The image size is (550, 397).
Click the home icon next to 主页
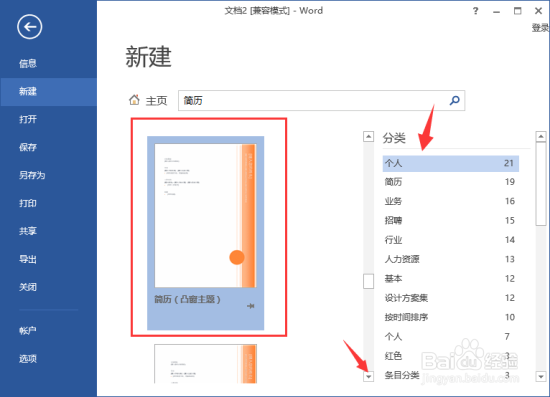point(134,100)
